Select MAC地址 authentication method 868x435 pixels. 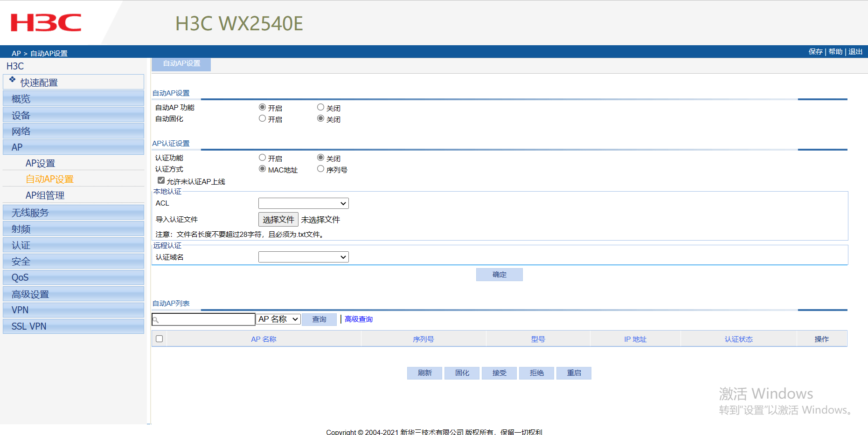pyautogui.click(x=262, y=169)
